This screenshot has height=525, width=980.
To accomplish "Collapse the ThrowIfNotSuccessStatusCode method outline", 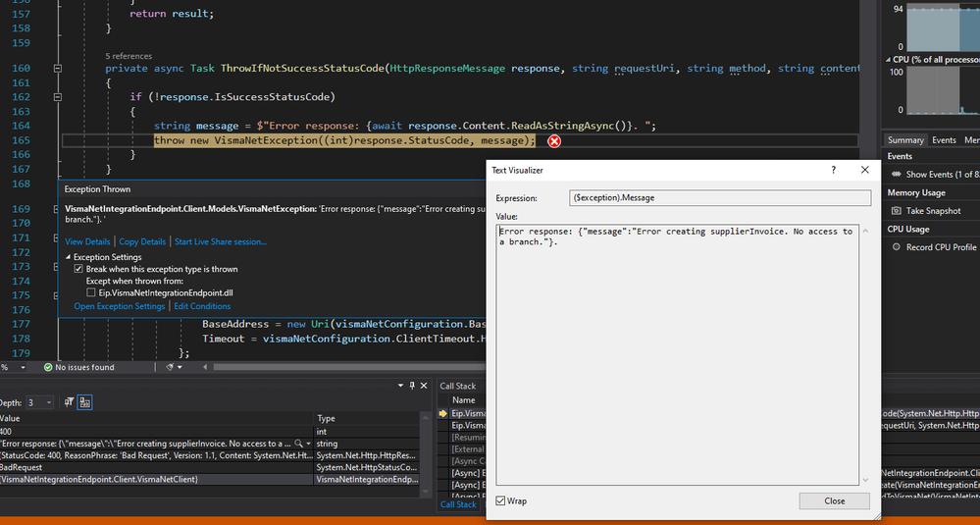I will pos(58,69).
